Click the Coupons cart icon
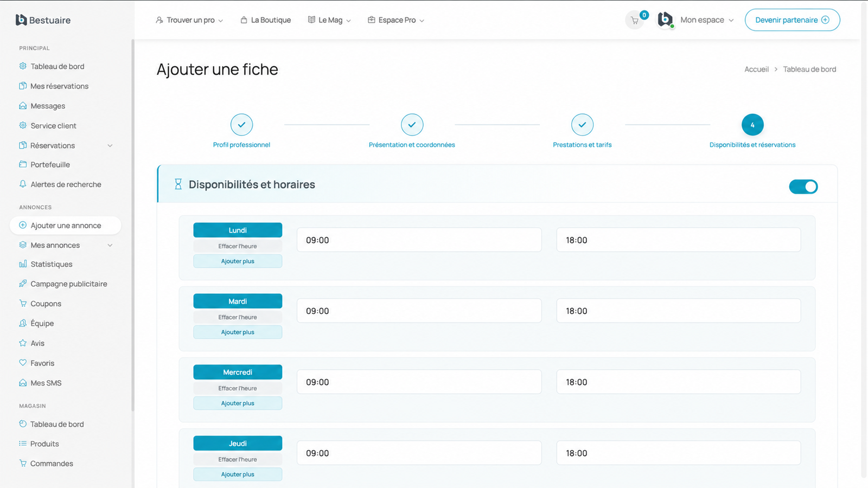868x488 pixels. 23,304
